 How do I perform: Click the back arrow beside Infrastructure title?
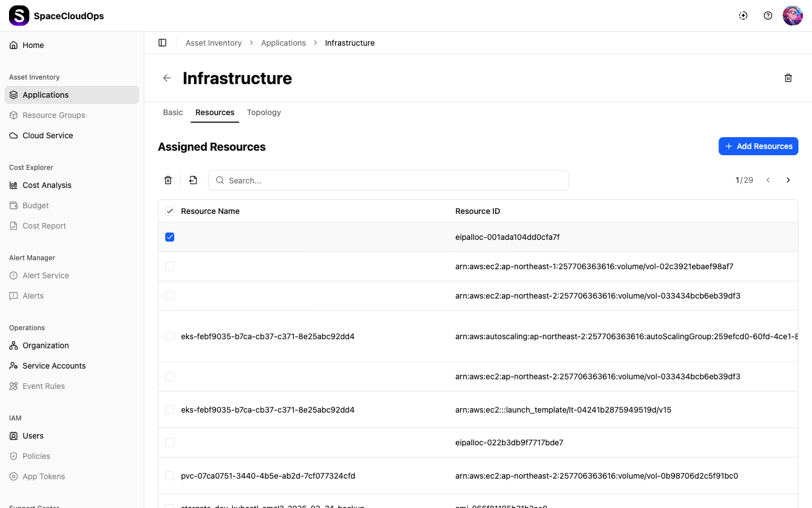coord(167,78)
